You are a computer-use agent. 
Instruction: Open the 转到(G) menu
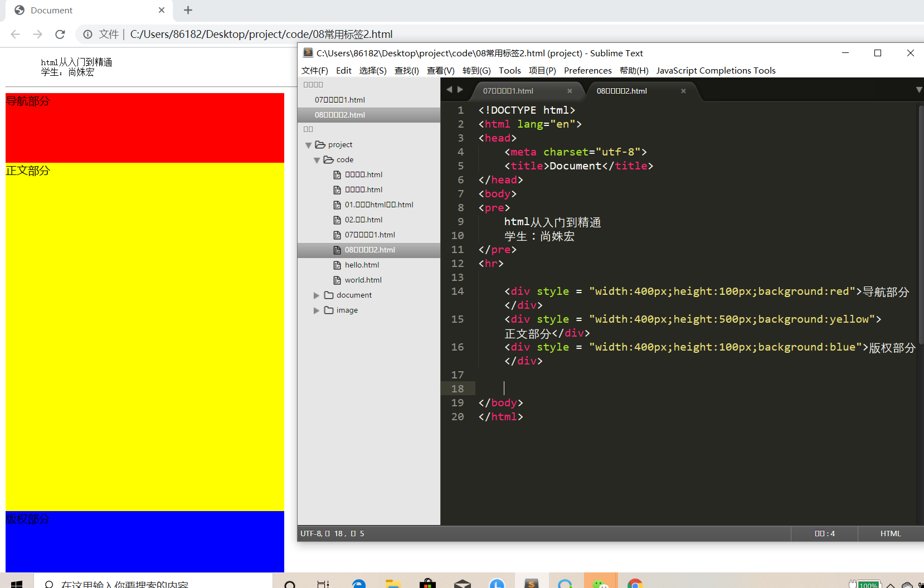pyautogui.click(x=476, y=70)
